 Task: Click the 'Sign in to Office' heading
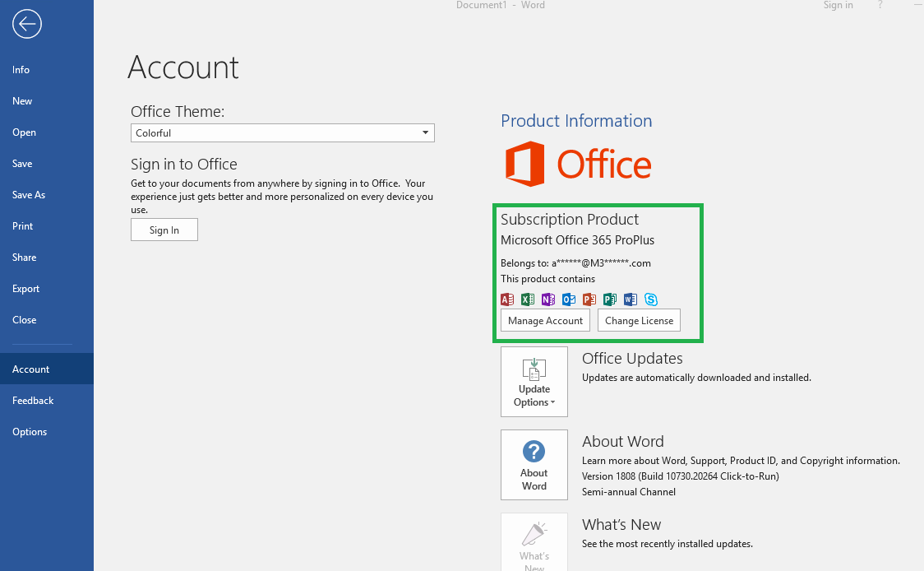(184, 164)
